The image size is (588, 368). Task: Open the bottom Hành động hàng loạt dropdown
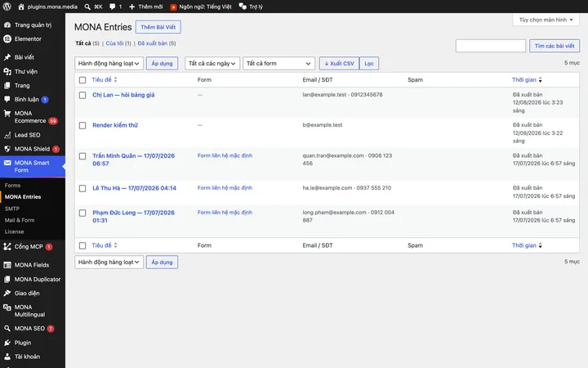(x=109, y=263)
